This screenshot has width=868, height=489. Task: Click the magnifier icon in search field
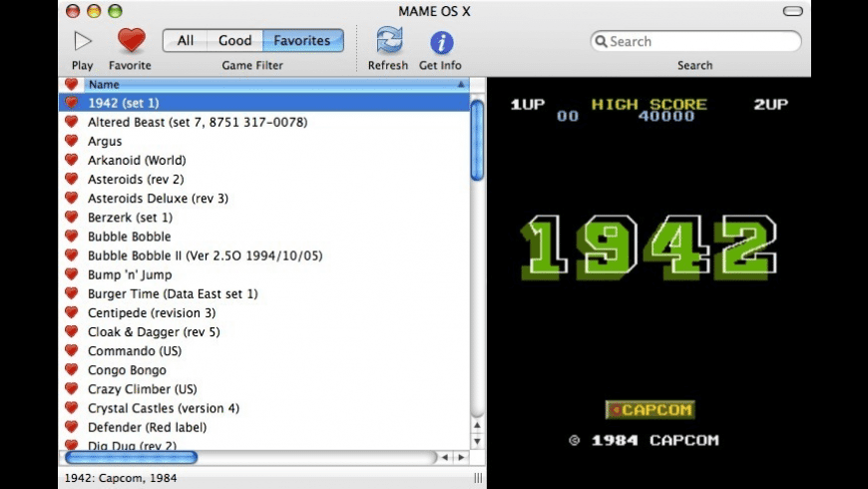click(601, 41)
